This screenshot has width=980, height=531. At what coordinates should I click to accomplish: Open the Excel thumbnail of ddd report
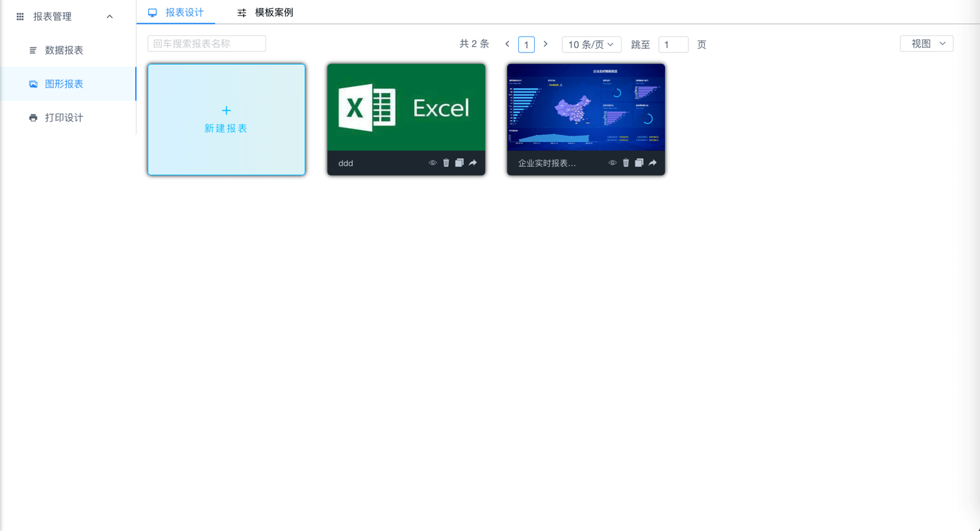tap(407, 107)
